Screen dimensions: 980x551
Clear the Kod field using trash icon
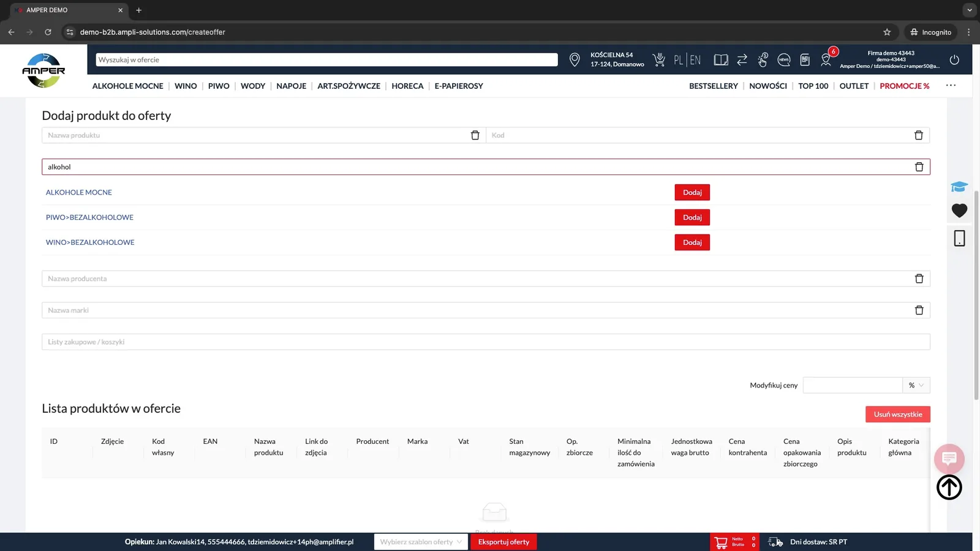(x=919, y=135)
